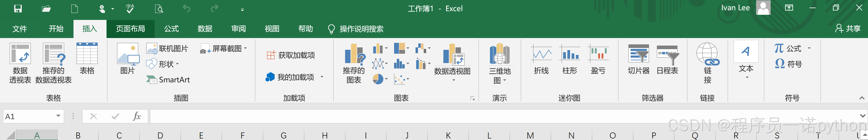The image size is (868, 140).
Task: Open the scatter or bubble chart dropdown
Action: [402, 79]
